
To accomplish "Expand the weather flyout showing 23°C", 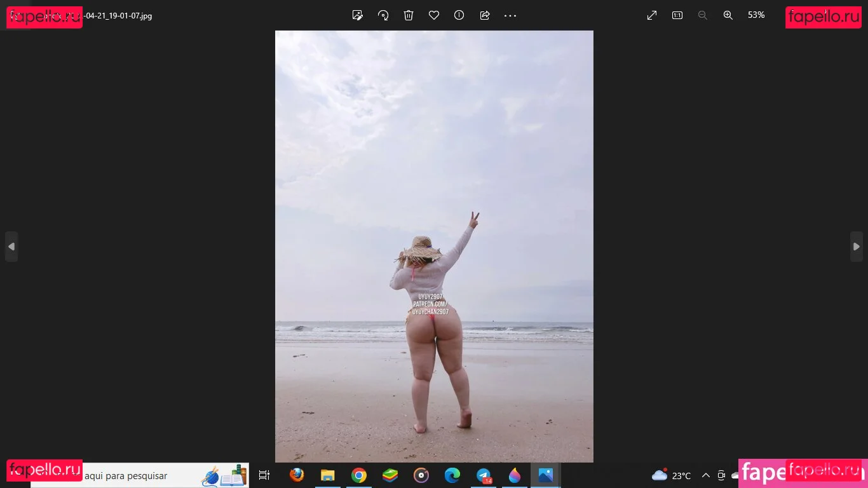I will tap(671, 475).
